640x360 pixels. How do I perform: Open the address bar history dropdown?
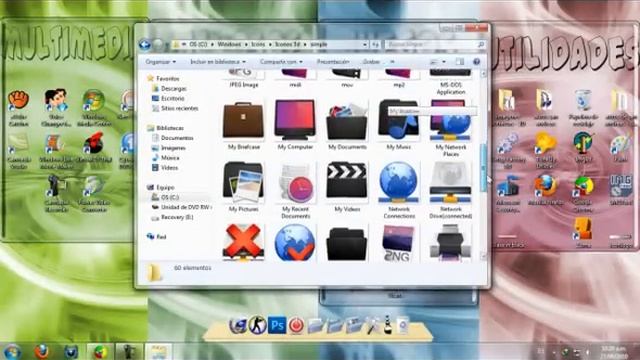tap(365, 44)
